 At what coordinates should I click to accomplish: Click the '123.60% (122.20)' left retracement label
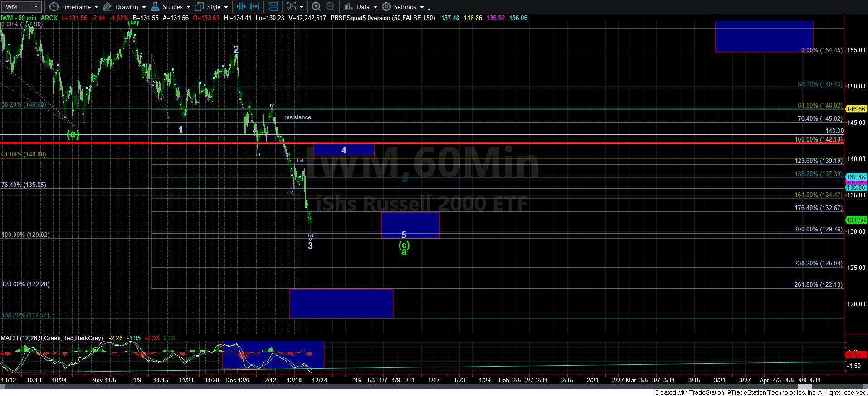click(x=25, y=284)
